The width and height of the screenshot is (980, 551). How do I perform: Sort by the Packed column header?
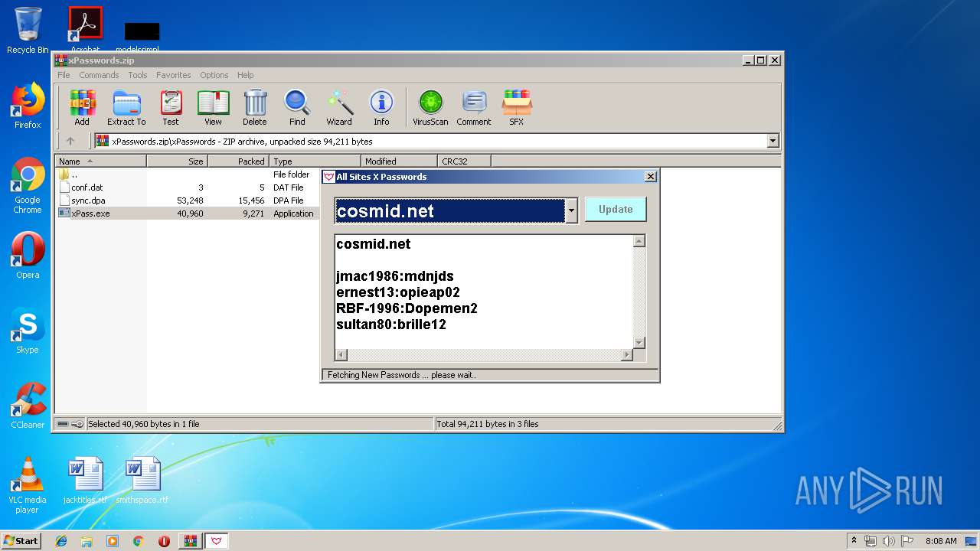tap(238, 161)
